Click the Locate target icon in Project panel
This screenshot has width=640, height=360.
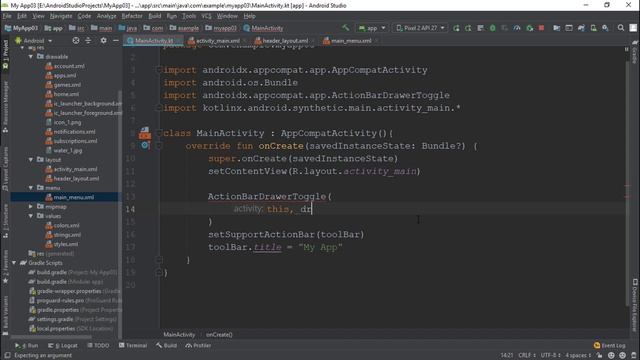76,40
